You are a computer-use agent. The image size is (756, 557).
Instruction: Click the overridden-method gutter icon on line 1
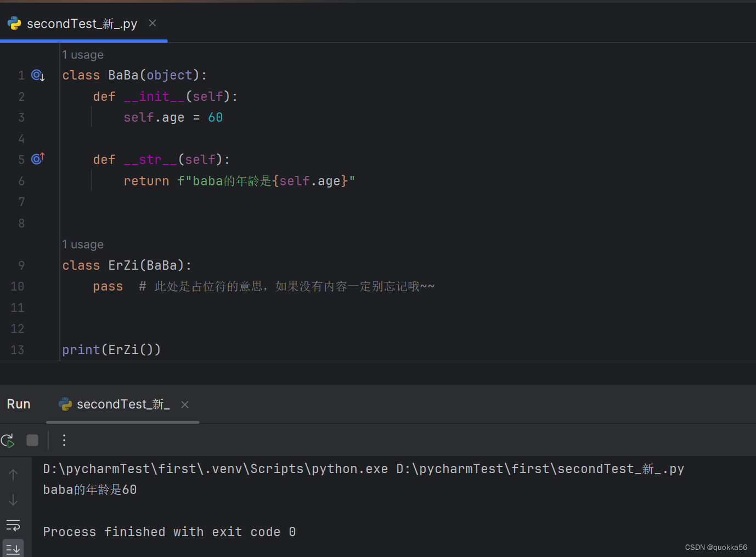pyautogui.click(x=38, y=75)
